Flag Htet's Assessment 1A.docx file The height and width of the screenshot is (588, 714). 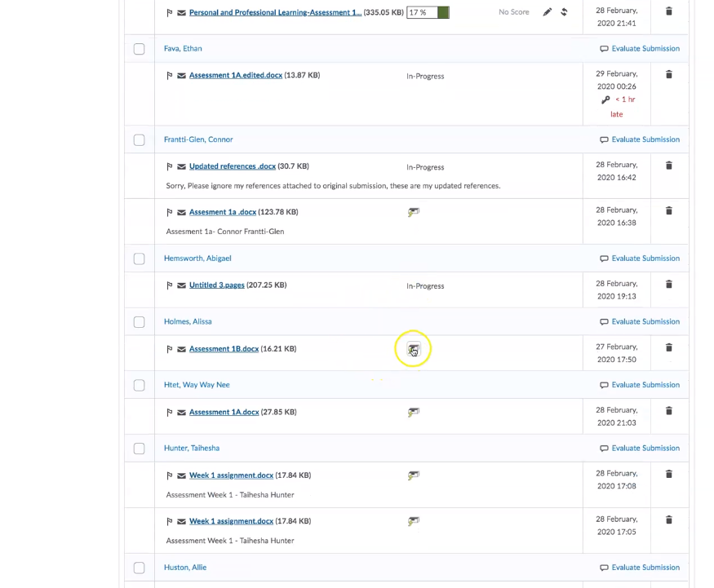point(170,413)
